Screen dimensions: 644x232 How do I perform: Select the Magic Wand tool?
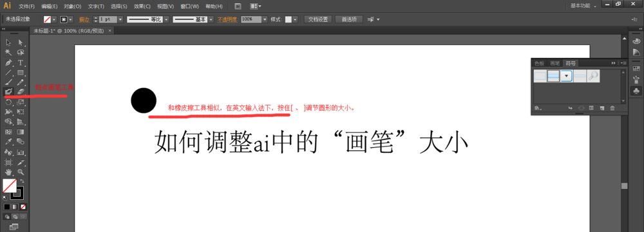[8, 53]
